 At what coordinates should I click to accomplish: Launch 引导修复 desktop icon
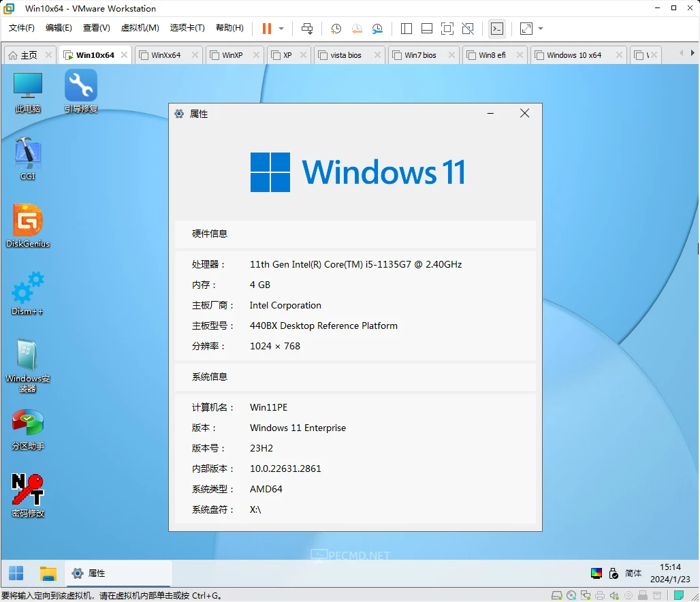point(81,91)
